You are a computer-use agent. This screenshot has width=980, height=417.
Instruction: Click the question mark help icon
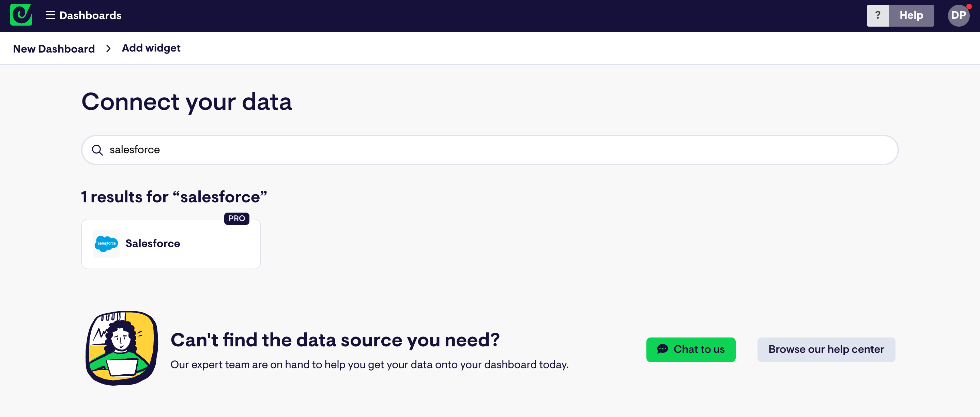(878, 15)
